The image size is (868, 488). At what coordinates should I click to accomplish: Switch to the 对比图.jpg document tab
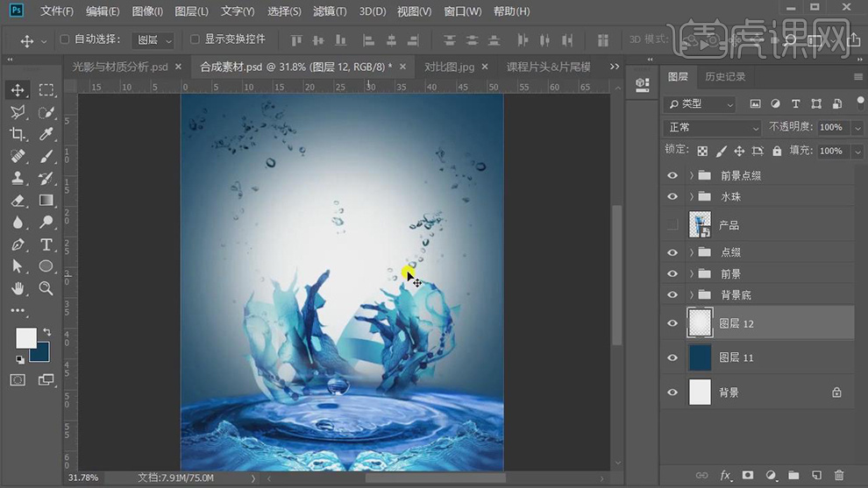click(x=449, y=67)
